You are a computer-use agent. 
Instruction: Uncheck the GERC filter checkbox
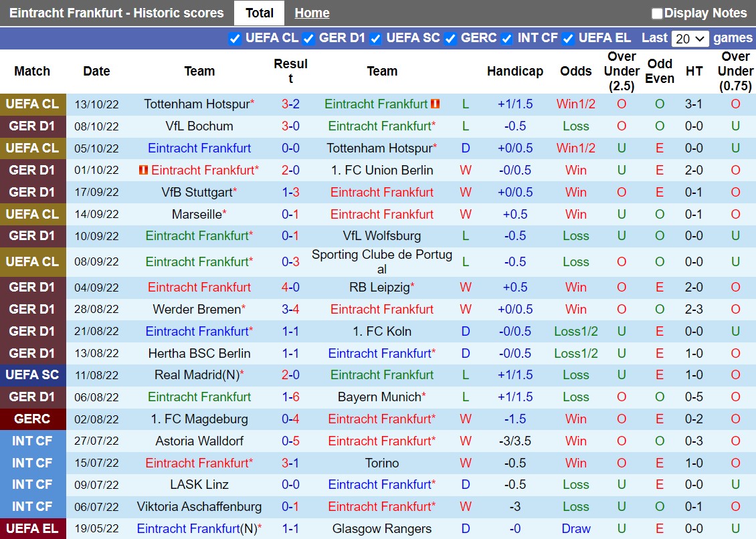coord(450,39)
